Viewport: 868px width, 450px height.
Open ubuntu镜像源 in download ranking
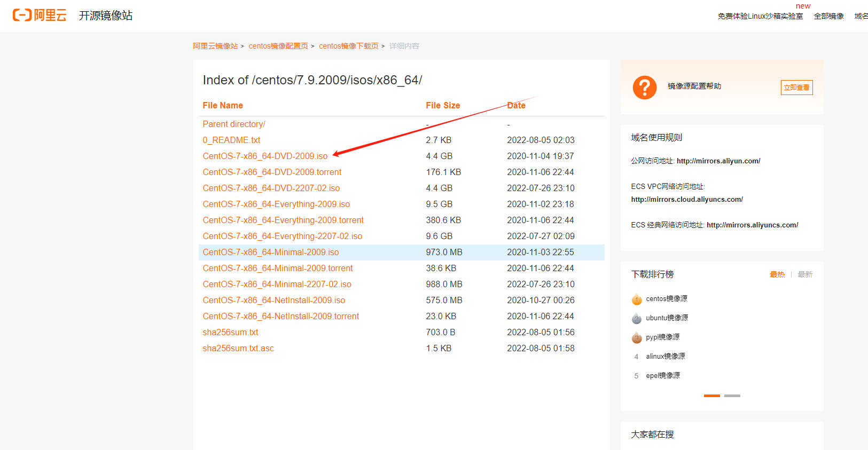[x=667, y=318]
